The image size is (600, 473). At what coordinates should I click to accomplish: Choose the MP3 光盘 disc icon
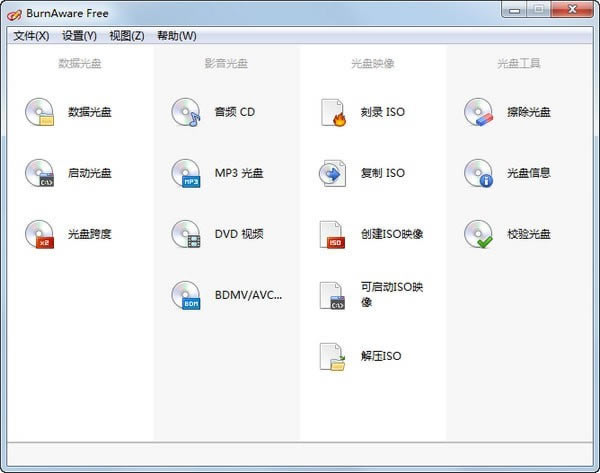pyautogui.click(x=186, y=173)
